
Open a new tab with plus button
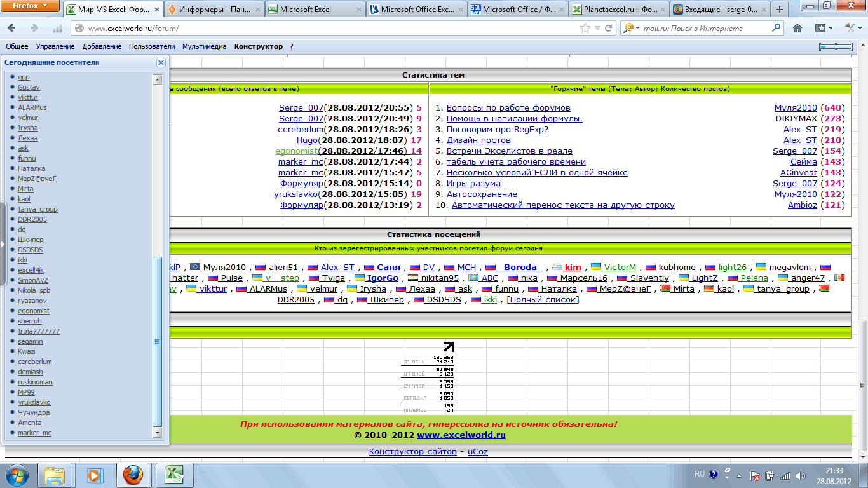click(780, 10)
